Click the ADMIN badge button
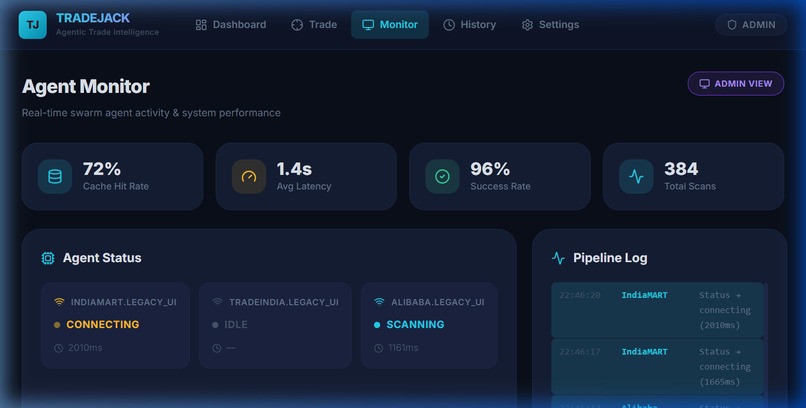806x408 pixels. [751, 25]
